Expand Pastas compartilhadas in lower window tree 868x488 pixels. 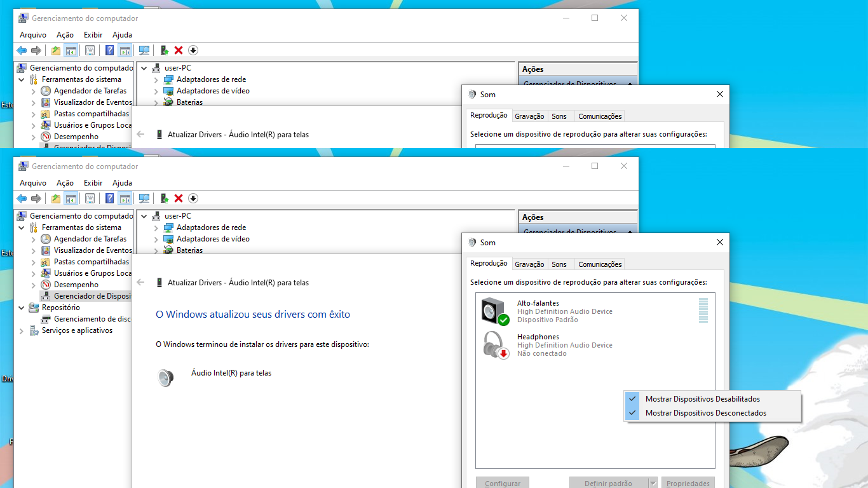34,262
